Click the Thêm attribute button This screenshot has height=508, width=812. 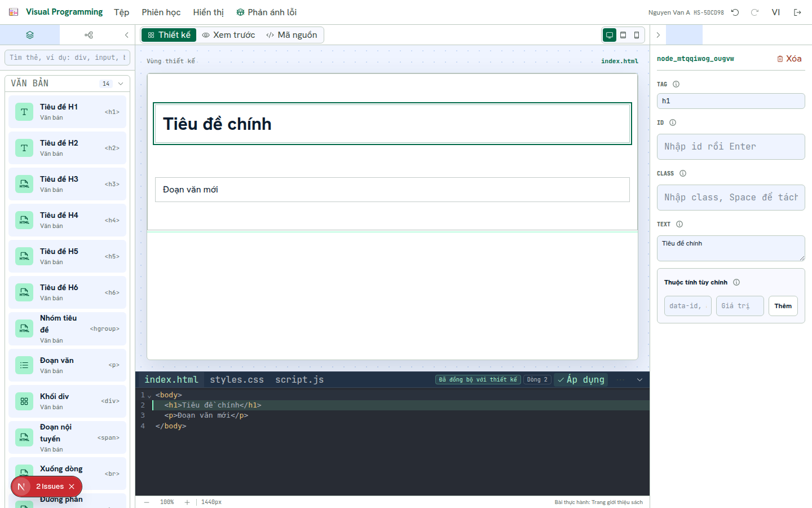(x=783, y=306)
